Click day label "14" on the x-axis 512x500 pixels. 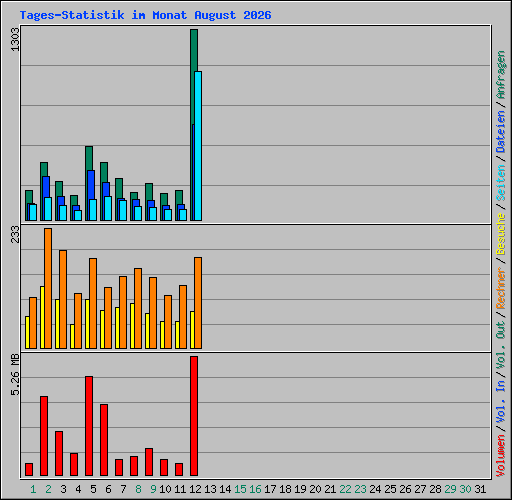(225, 489)
